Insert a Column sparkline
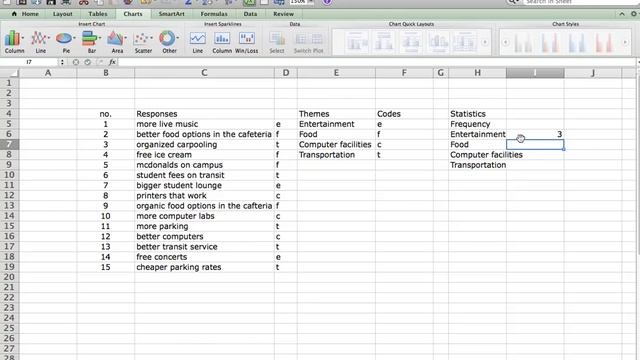Screen dimensions: 640x360 click(222, 42)
